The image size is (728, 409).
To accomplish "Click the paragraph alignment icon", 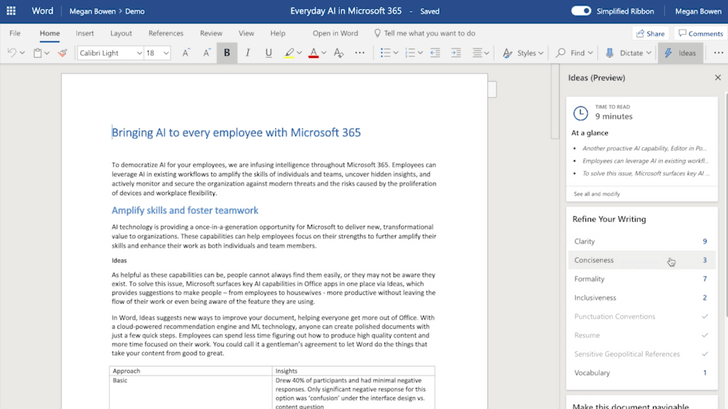I will (x=477, y=53).
